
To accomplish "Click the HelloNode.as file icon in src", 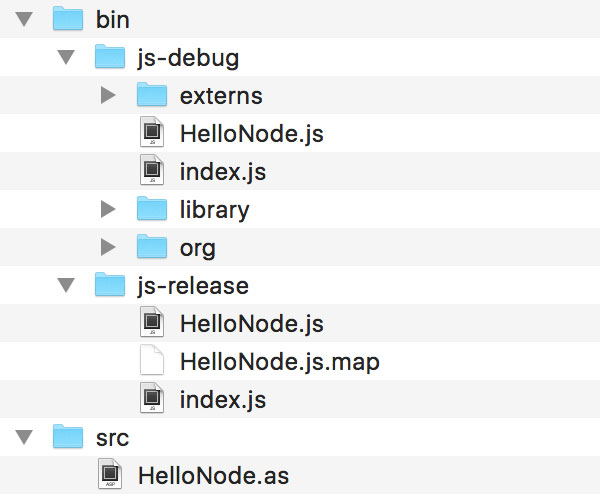I will coord(111,475).
